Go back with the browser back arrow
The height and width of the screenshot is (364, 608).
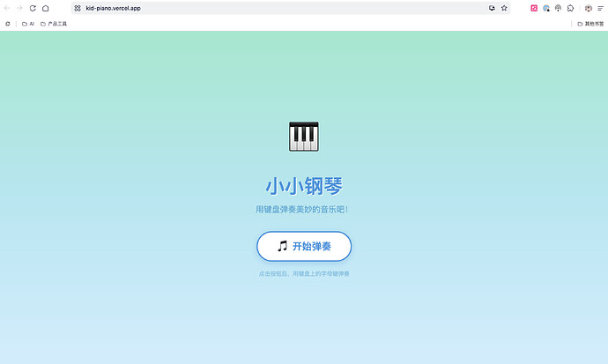7,8
